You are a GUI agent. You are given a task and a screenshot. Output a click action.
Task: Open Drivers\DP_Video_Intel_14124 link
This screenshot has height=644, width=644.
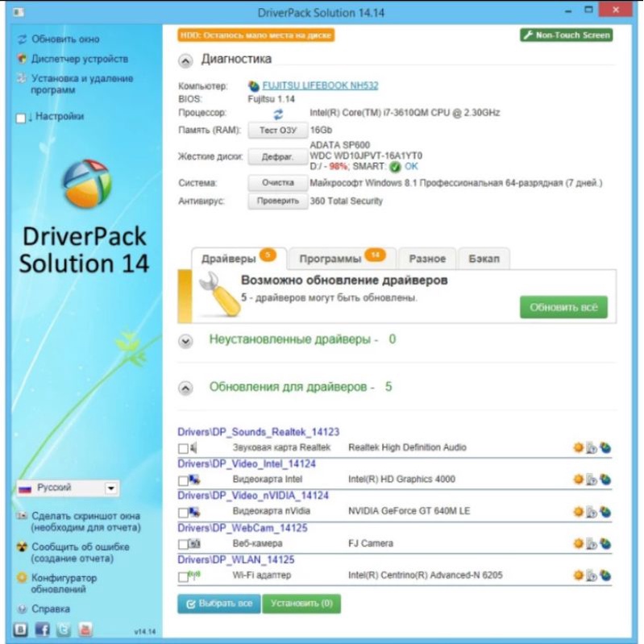247,463
